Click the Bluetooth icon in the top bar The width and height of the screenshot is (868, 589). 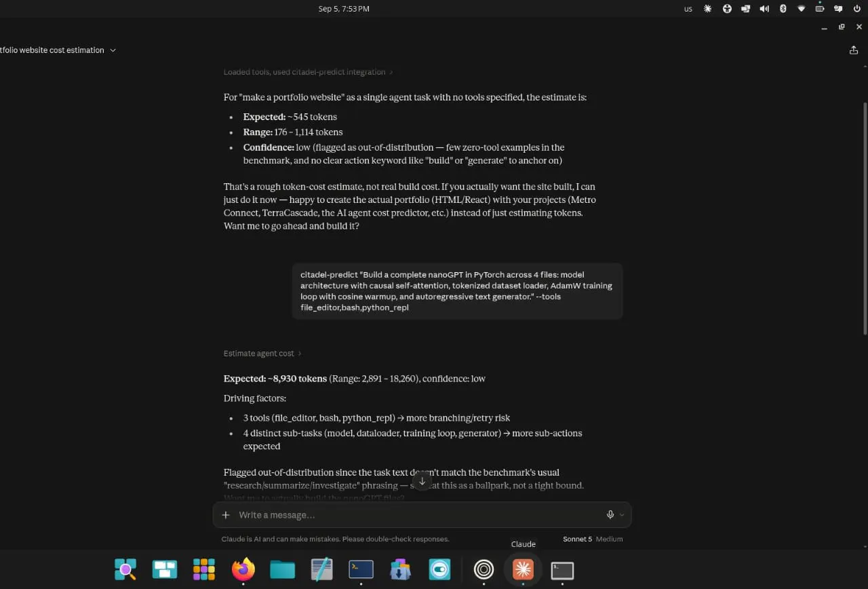[x=783, y=9]
